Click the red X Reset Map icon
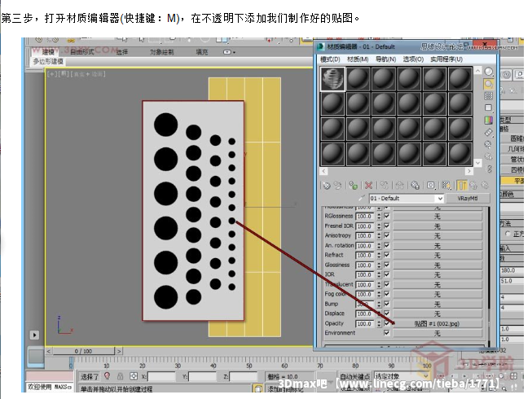Viewport: 532px width, 399px height. pos(368,186)
